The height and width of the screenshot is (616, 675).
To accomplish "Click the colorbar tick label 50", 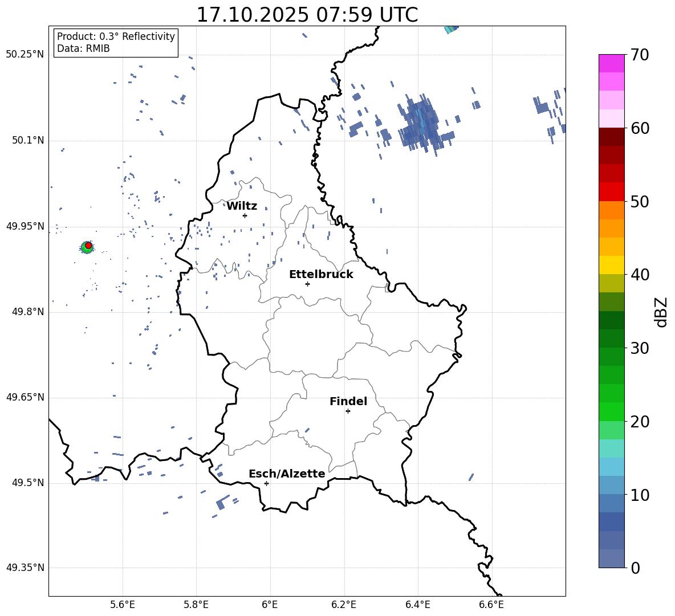I will pos(640,202).
